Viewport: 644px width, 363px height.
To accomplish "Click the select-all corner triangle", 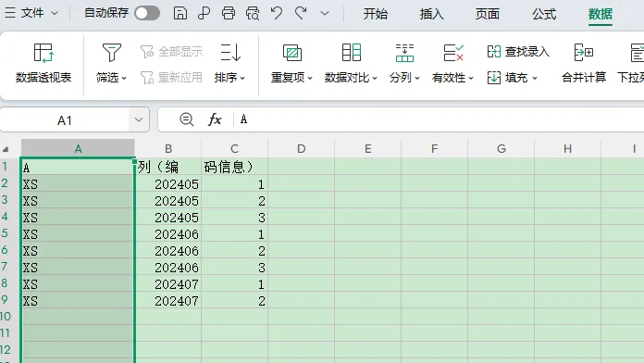I will click(6, 149).
